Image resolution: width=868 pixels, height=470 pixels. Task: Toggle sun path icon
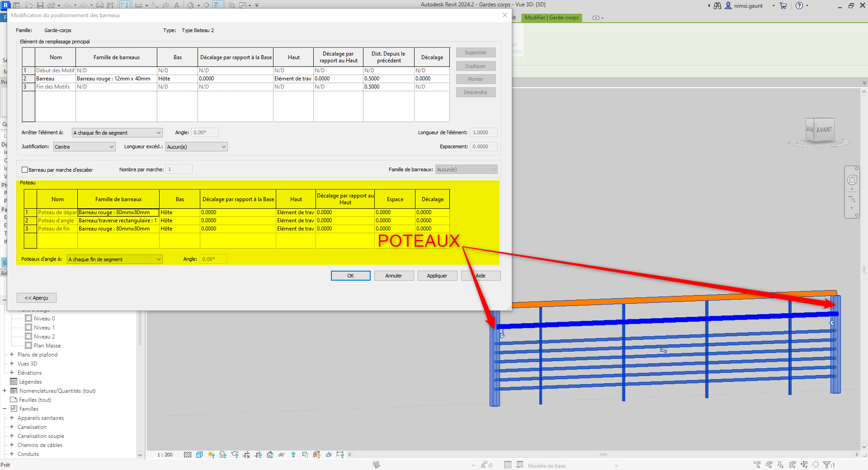click(x=211, y=455)
